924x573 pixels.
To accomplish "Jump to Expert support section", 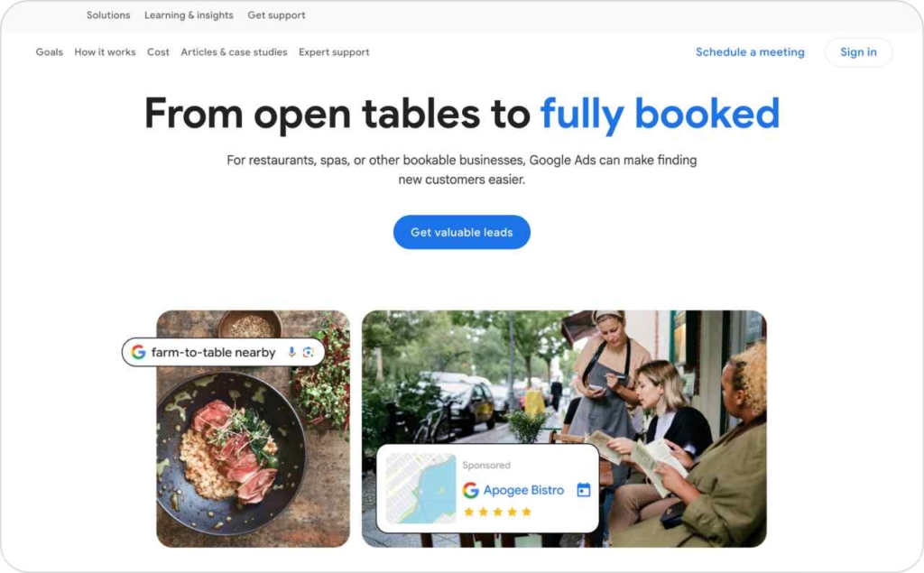I will pyautogui.click(x=334, y=51).
